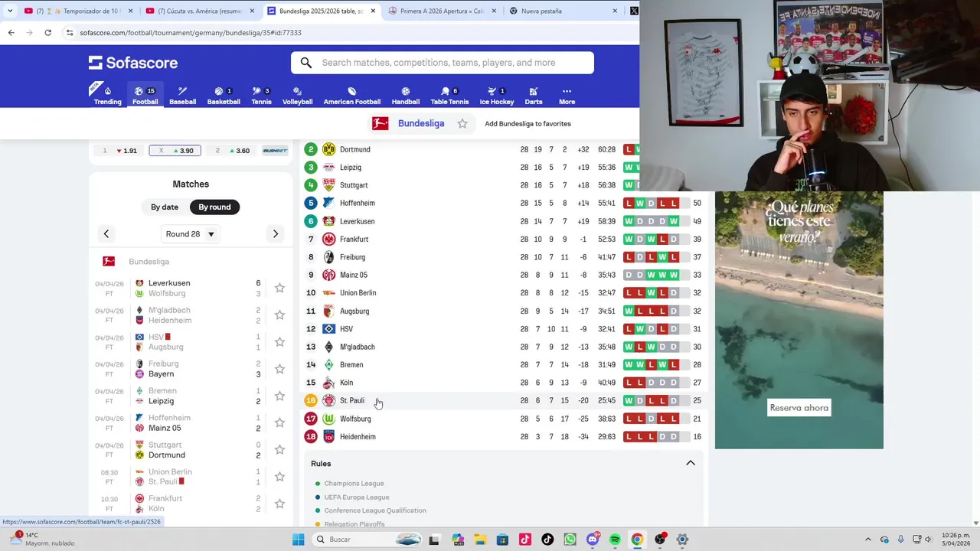Open the Ice Hockey section

pyautogui.click(x=497, y=96)
